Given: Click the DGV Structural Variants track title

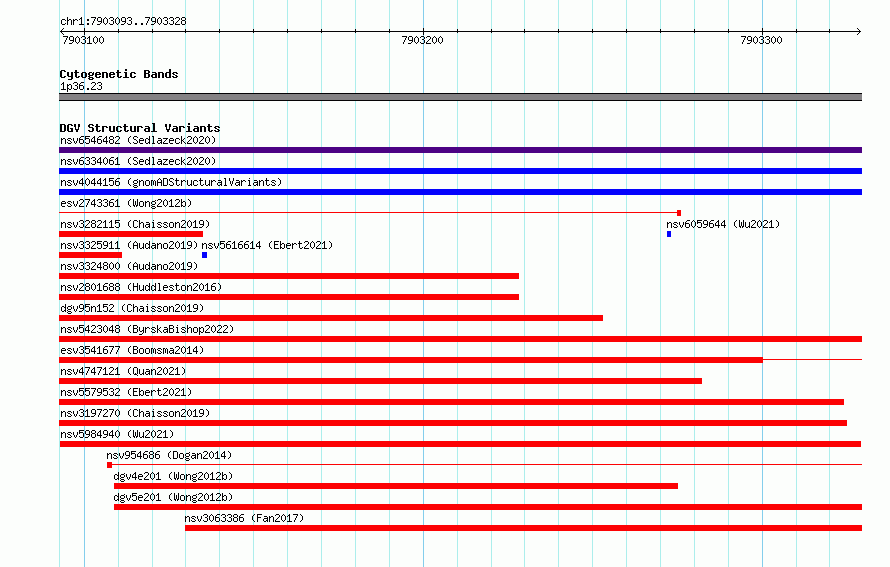Looking at the screenshot, I should (x=140, y=128).
